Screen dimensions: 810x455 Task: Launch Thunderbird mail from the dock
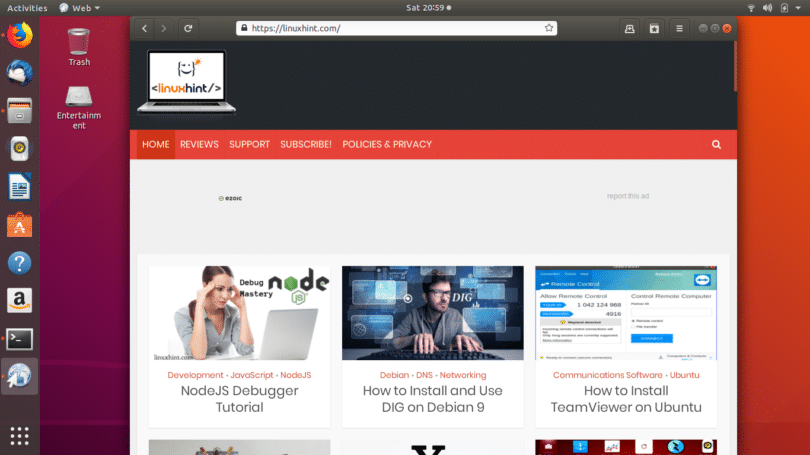pos(20,73)
